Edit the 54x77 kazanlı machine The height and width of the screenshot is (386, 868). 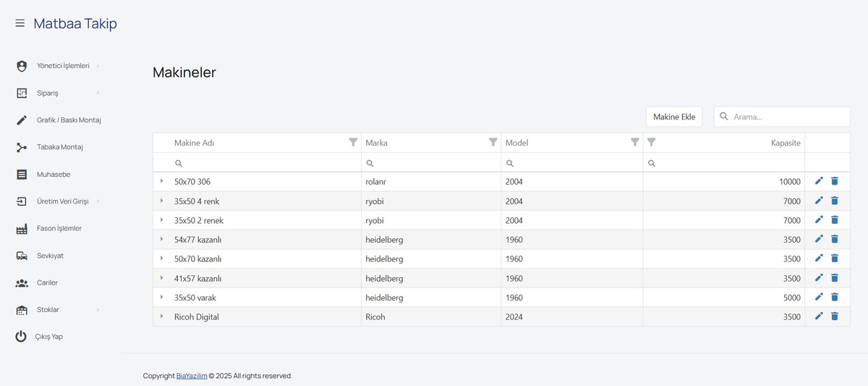coord(819,239)
